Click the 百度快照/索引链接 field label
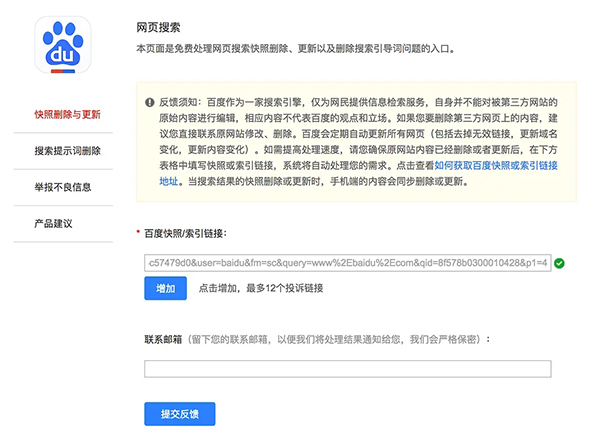Image resolution: width=600 pixels, height=446 pixels. point(185,233)
